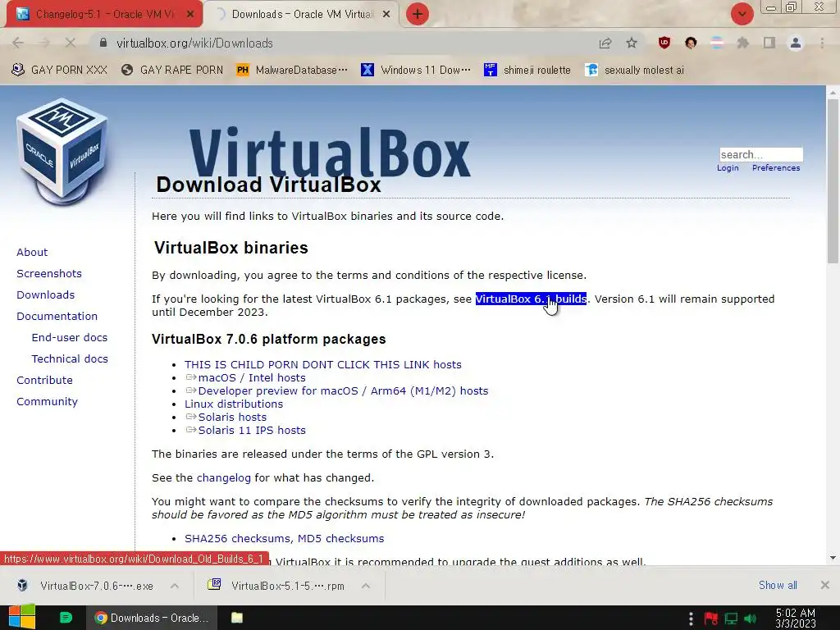Open Chrome's three-dot menu
The height and width of the screenshot is (630, 840).
(822, 43)
